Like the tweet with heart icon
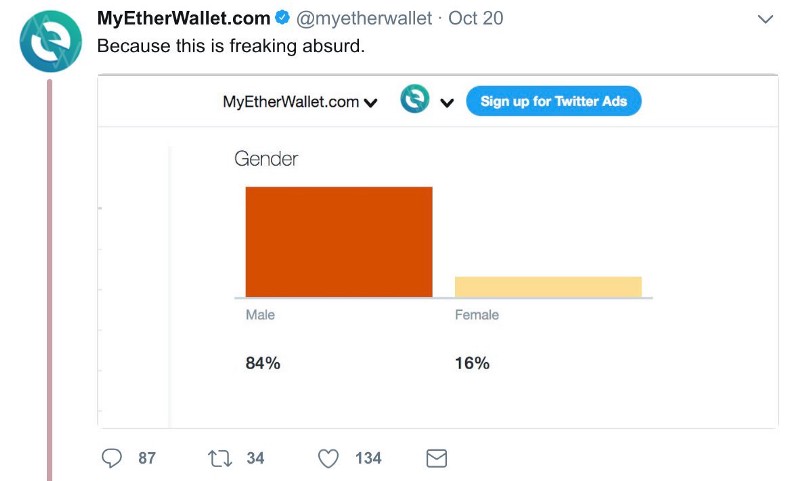 328,459
